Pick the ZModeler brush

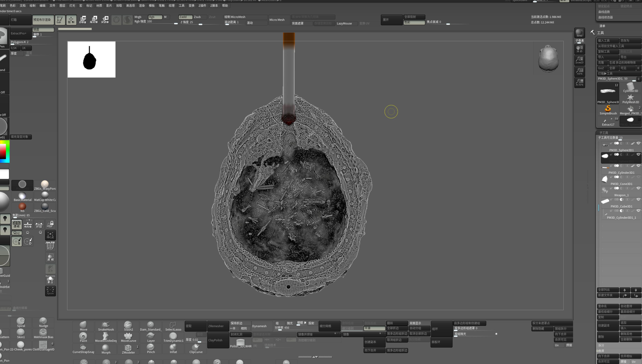point(128,349)
